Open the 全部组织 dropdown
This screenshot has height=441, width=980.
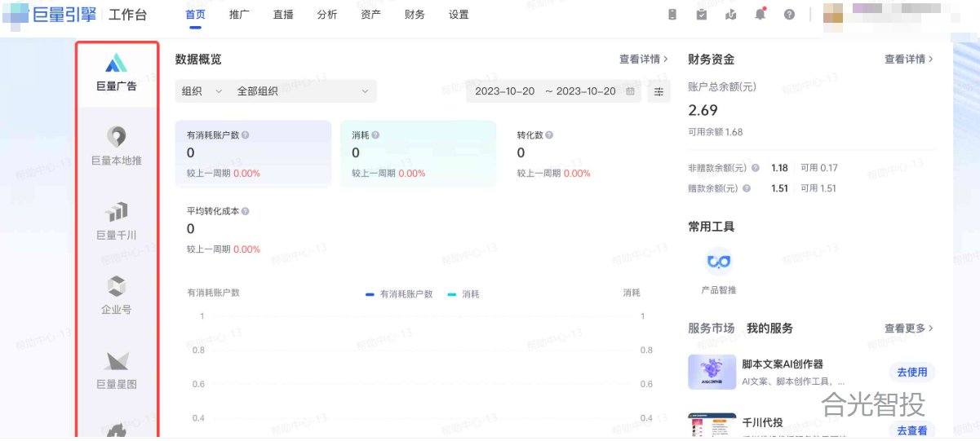click(x=303, y=91)
